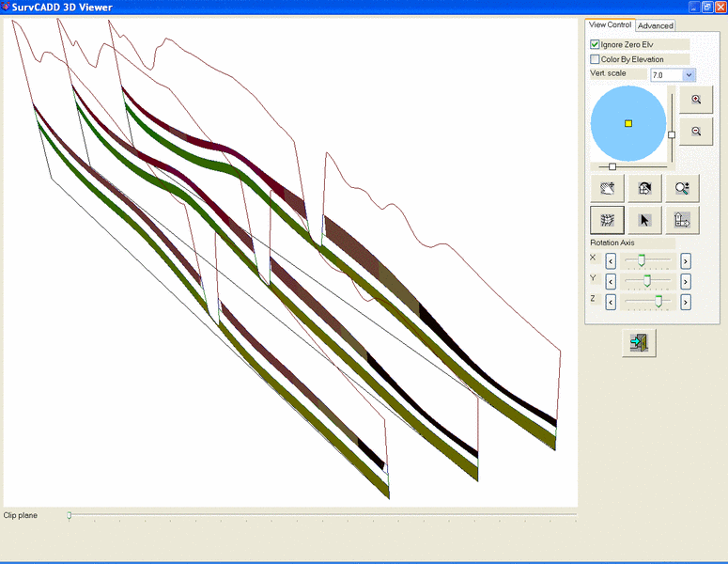The image size is (728, 564).
Task: Toggle the surface mesh display button
Action: [x=607, y=220]
